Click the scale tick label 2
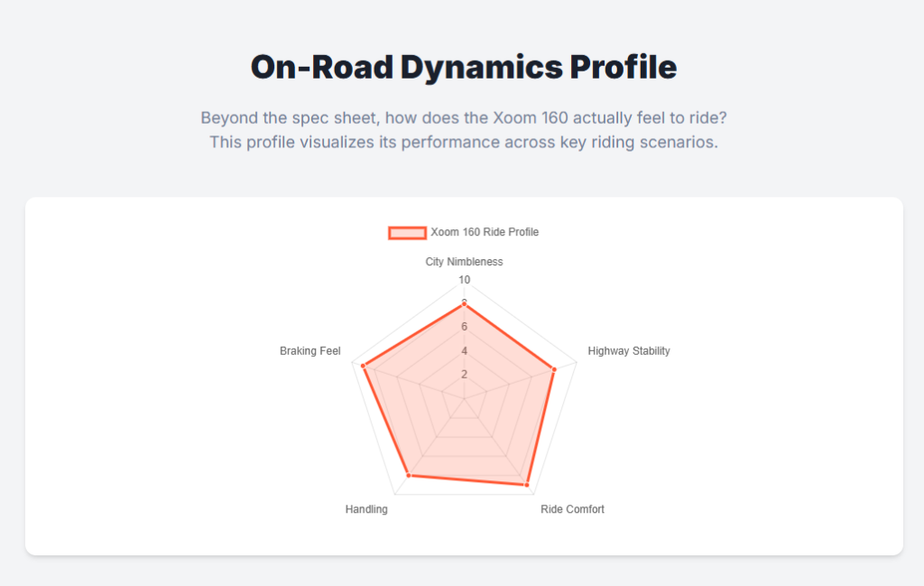The width and height of the screenshot is (924, 586). [x=464, y=375]
